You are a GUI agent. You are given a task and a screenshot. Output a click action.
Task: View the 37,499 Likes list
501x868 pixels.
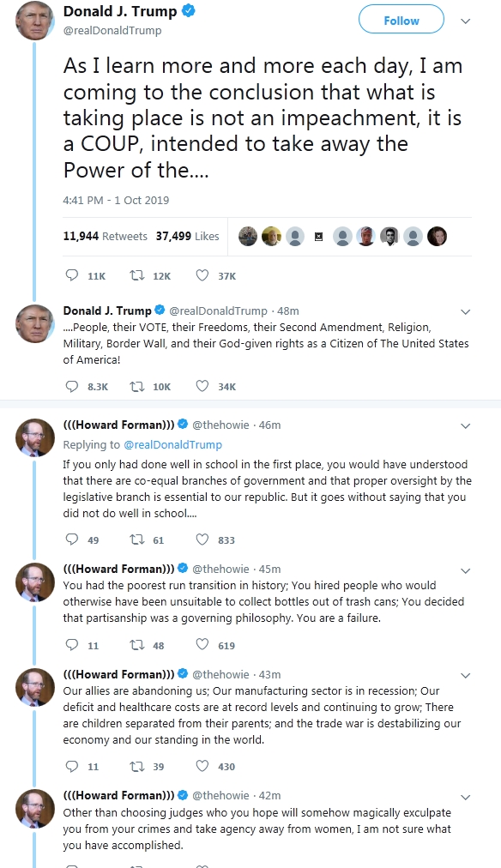point(188,237)
